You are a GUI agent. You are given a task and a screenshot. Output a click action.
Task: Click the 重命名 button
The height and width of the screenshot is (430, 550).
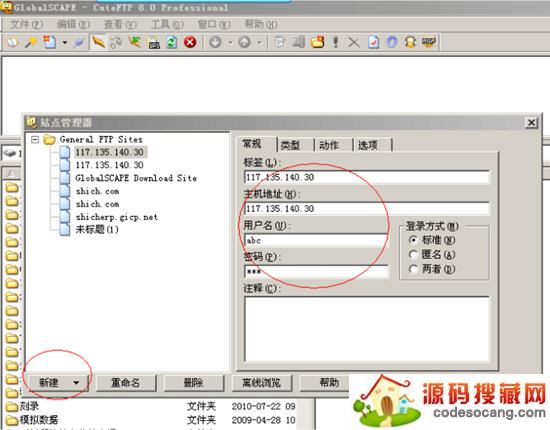[x=126, y=383]
